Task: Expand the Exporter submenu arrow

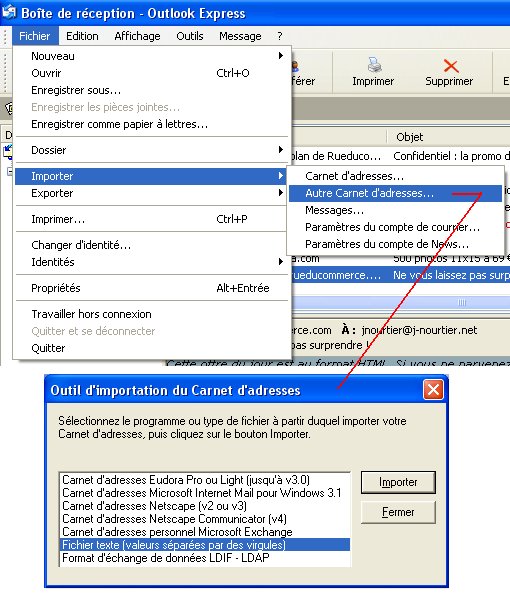Action: 281,193
